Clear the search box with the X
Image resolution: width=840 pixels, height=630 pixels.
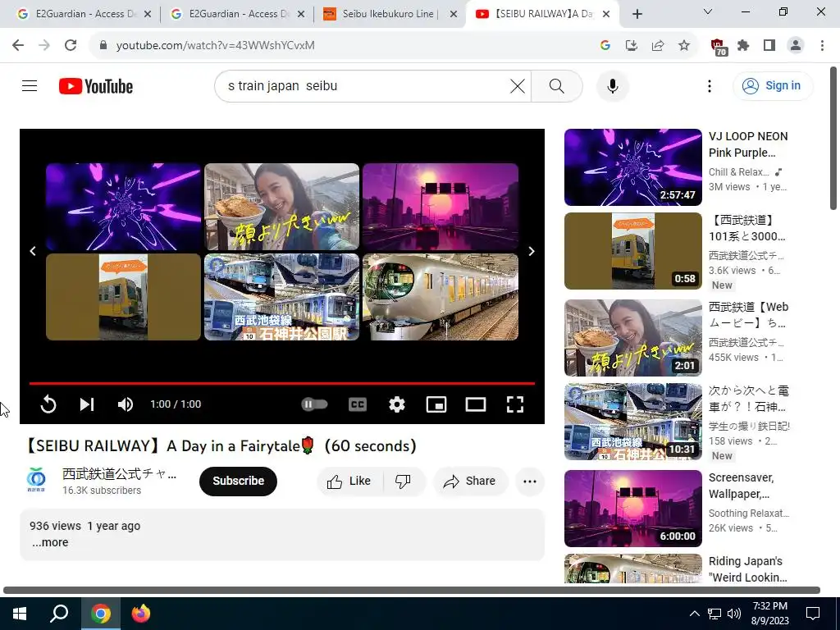point(518,85)
